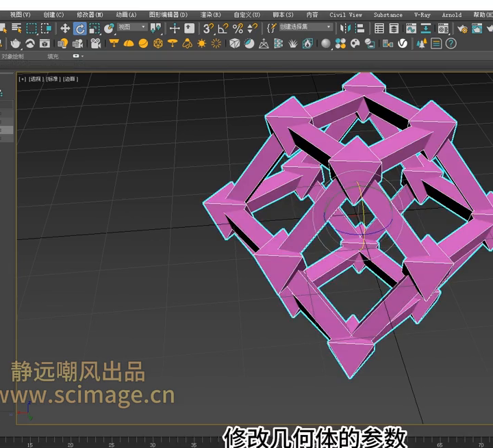Click the Select and Place tool
Screen dimensions: 493x448
pyautogui.click(x=109, y=29)
